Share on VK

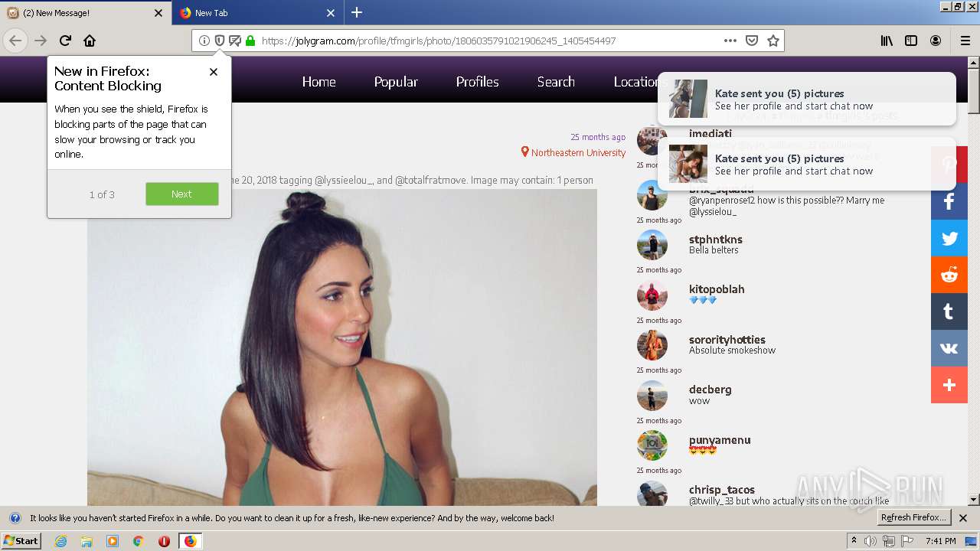point(949,348)
